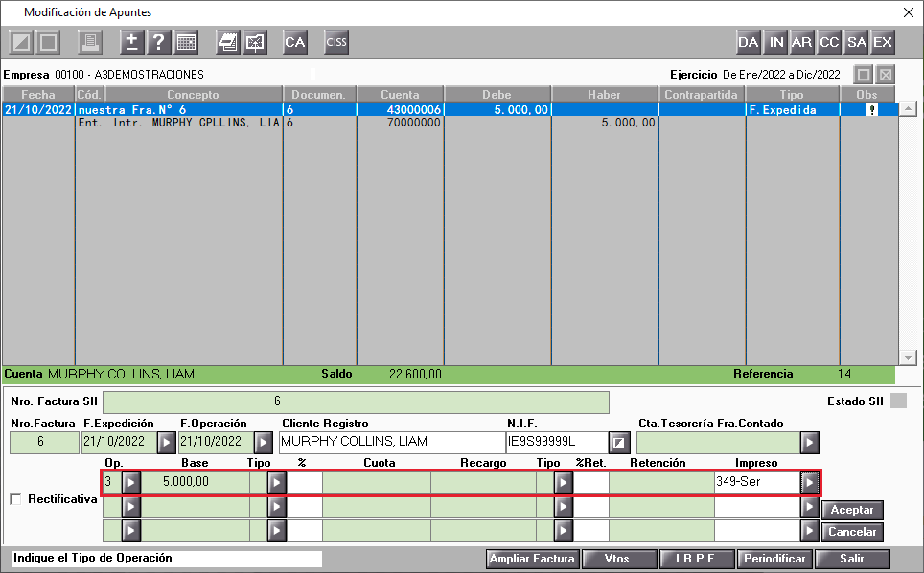This screenshot has height=573, width=924.
Task: Click the Aceptar button
Action: pos(852,510)
